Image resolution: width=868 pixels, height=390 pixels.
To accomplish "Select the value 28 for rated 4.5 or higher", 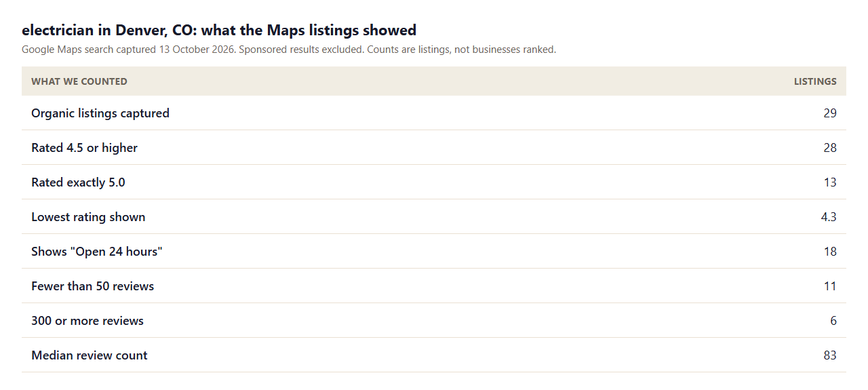I will pyautogui.click(x=830, y=148).
